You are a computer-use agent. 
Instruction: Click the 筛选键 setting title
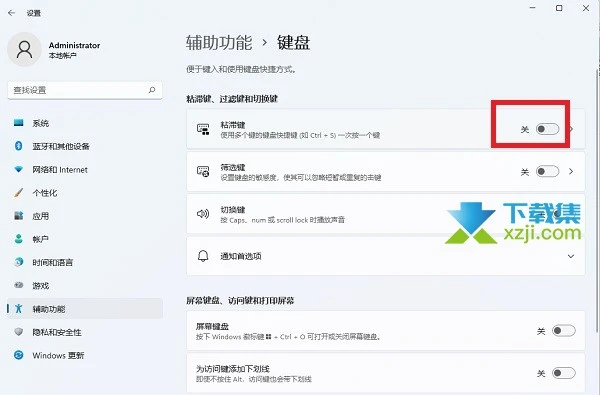pyautogui.click(x=233, y=167)
